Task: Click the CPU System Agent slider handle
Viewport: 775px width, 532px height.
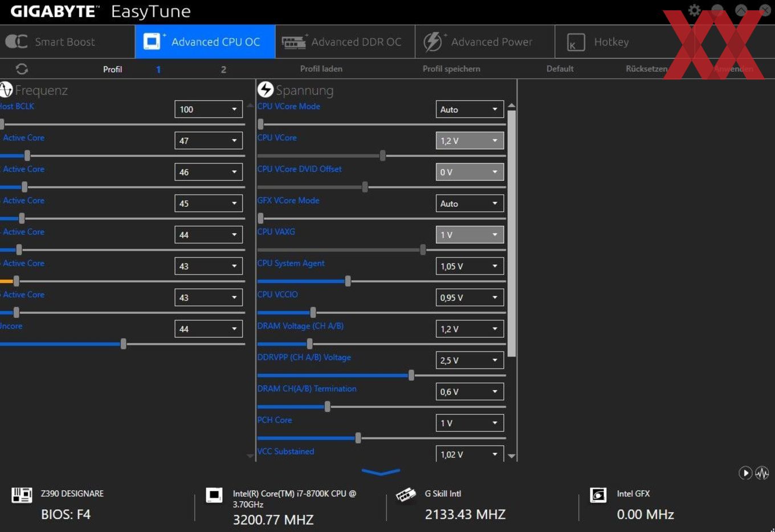Action: (x=348, y=281)
